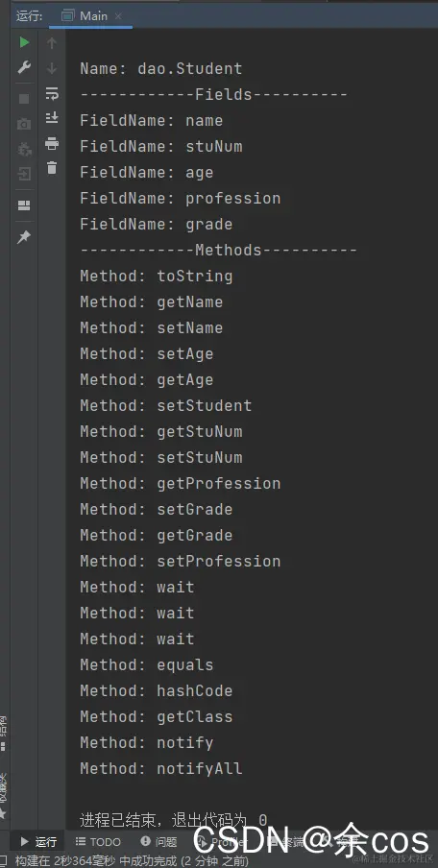Click the 运行 tab in bottom bar
Image resolution: width=438 pixels, height=868 pixels.
38,842
